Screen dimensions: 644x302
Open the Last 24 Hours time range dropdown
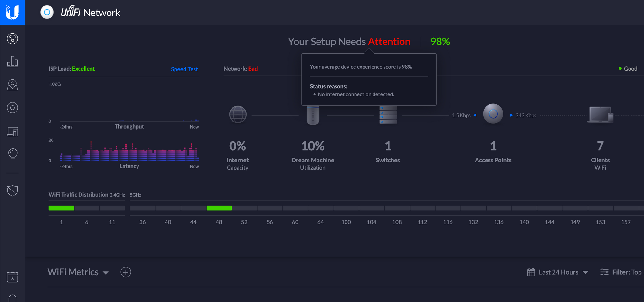tap(558, 272)
